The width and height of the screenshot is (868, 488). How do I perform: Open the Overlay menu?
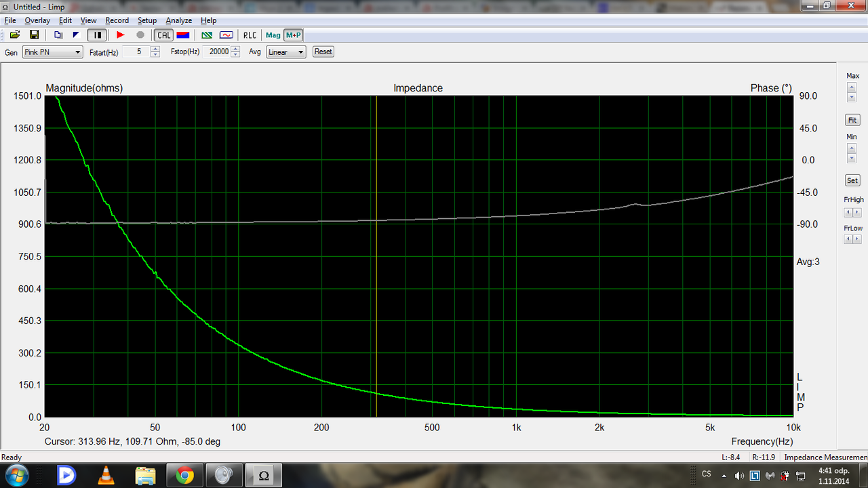37,20
